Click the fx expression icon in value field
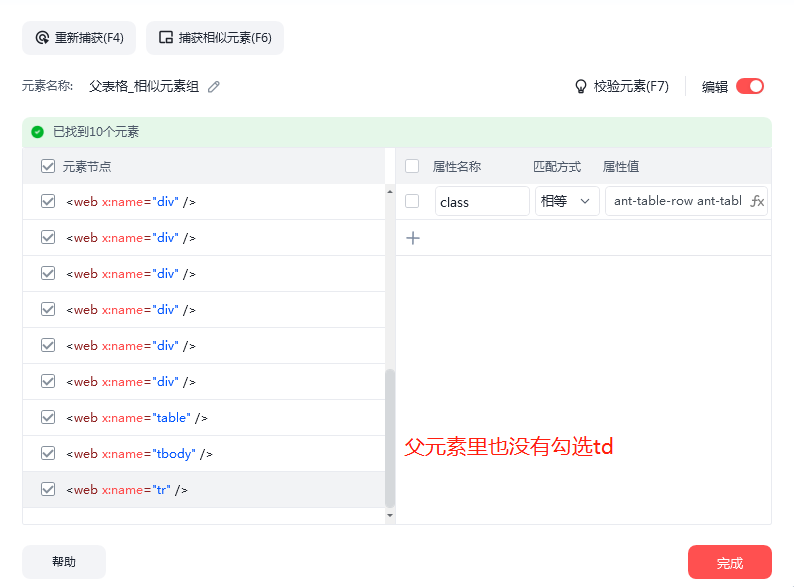Viewport: 794px width, 587px height. click(757, 201)
